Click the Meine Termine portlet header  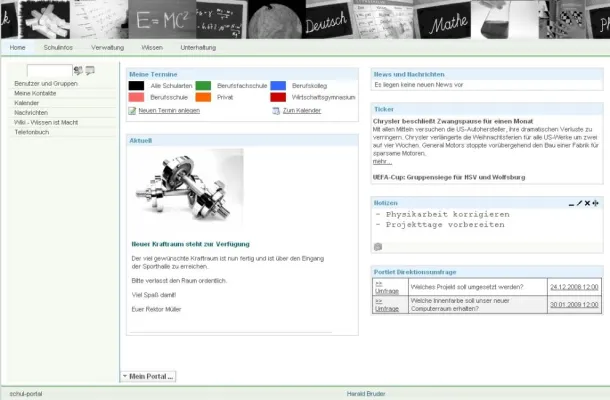[x=242, y=74]
